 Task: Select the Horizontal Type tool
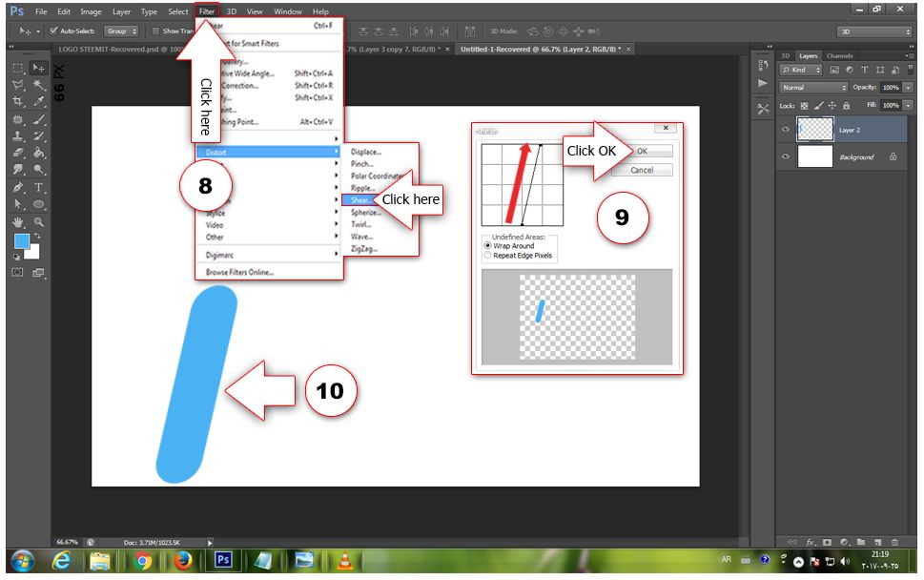tap(39, 187)
